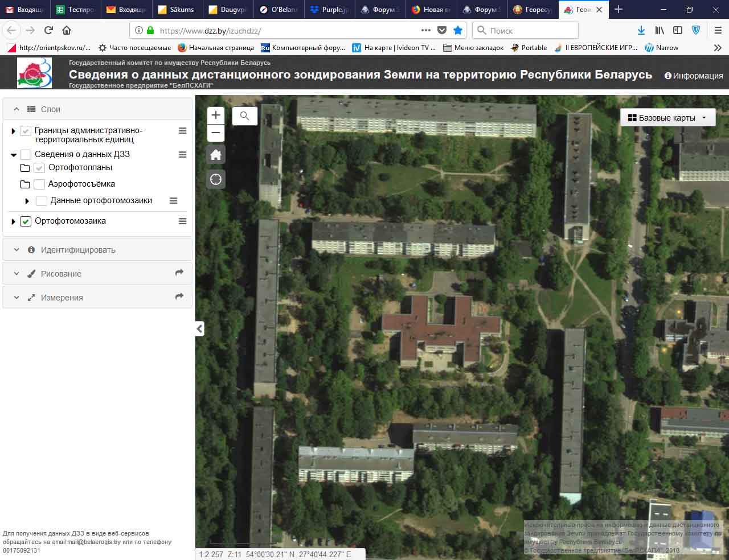Open the Базовые карты dropdown
Viewport: 729px width, 560px height.
(667, 118)
